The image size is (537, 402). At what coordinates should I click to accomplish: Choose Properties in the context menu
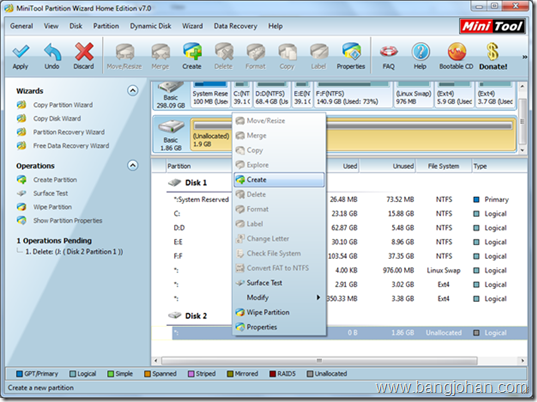point(279,327)
